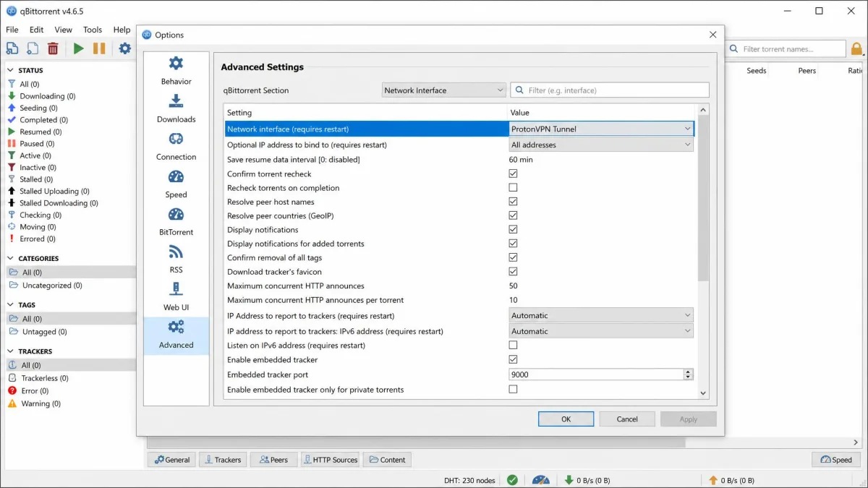
Task: Toggle Resolve peer host names checkbox
Action: (513, 202)
